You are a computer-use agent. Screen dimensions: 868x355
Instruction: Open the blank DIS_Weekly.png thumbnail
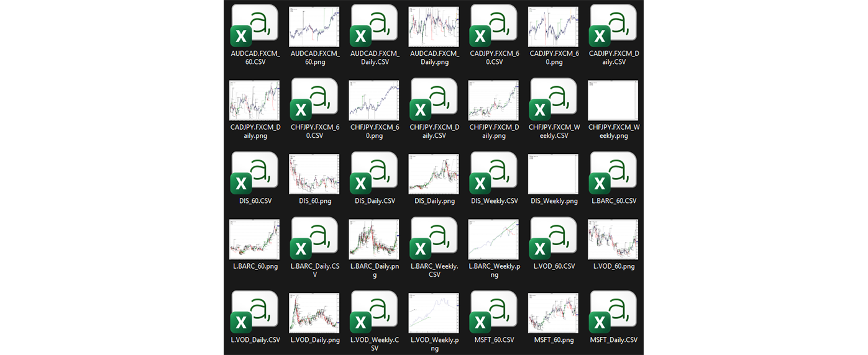click(554, 174)
